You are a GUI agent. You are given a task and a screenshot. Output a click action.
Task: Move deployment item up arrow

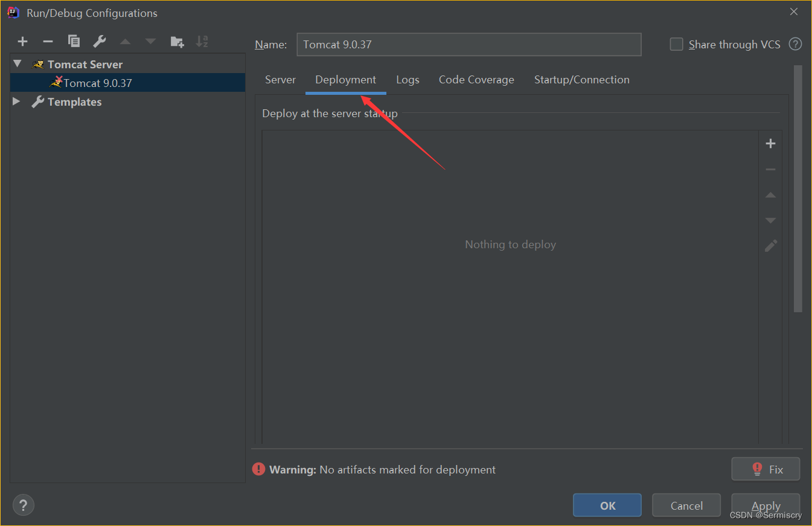[x=770, y=195]
